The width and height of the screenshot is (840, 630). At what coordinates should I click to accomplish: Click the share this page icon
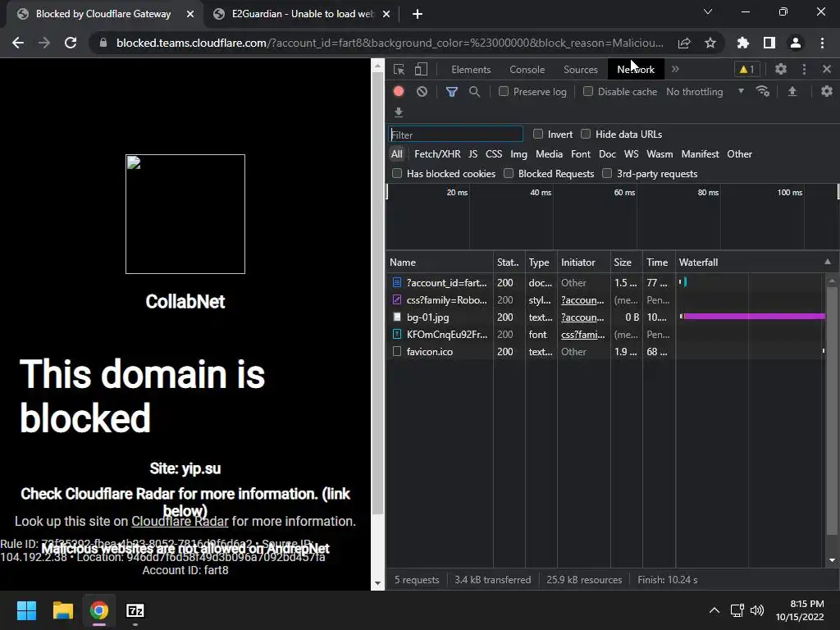(684, 43)
